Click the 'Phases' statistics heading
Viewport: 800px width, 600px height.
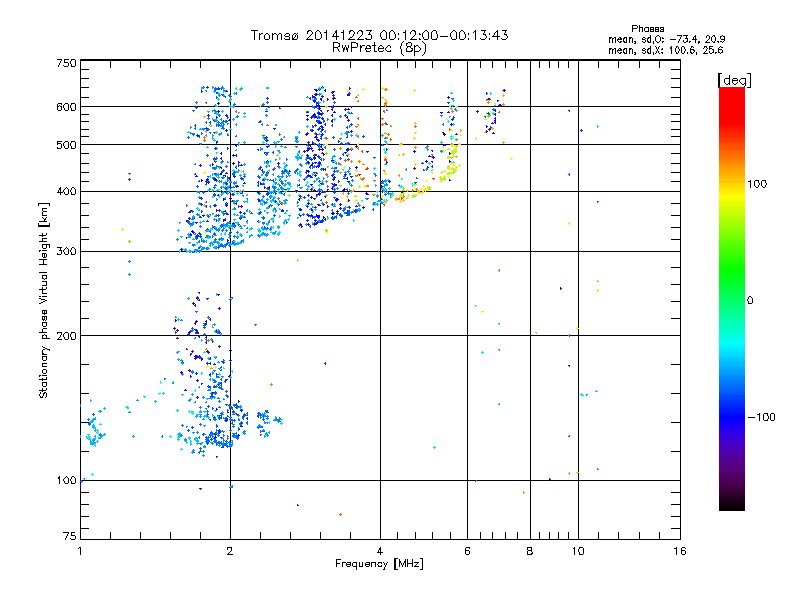647,29
